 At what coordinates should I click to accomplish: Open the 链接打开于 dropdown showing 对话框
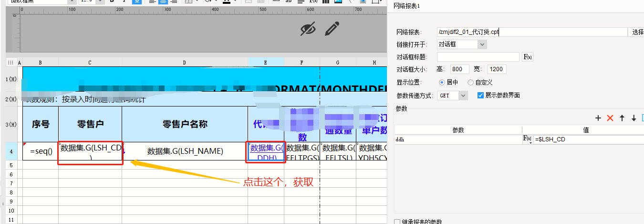462,44
